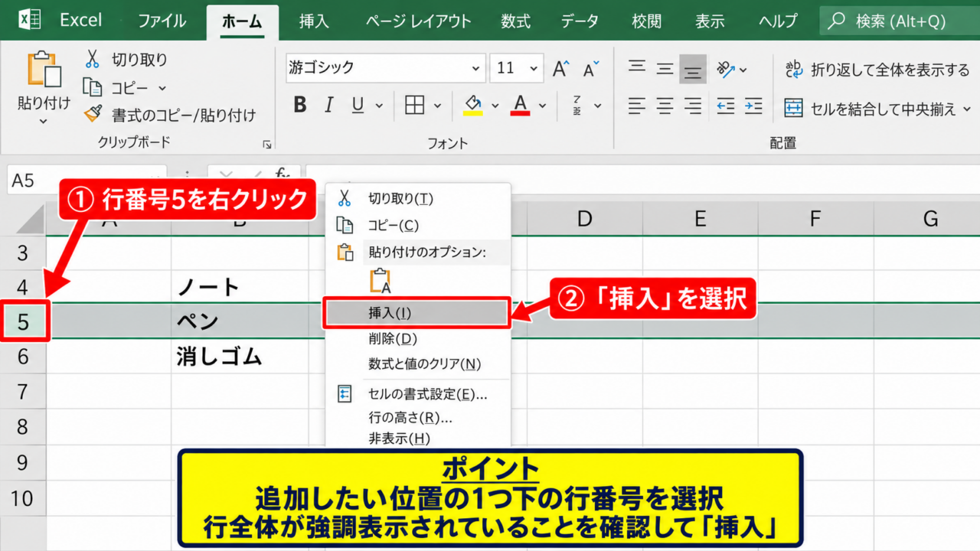Screen dimensions: 980x551
Task: Open text orientation options
Action: coord(732,70)
